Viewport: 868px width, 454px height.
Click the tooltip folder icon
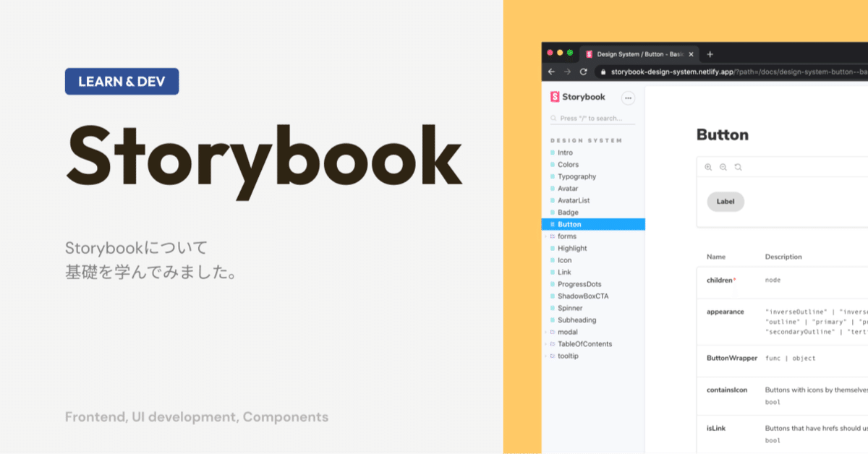coord(553,356)
